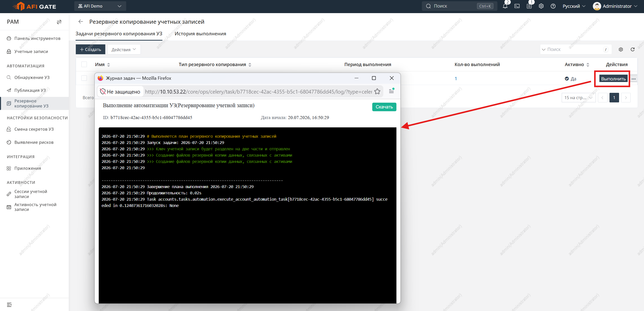Click the Not secure shield icon

point(103,92)
